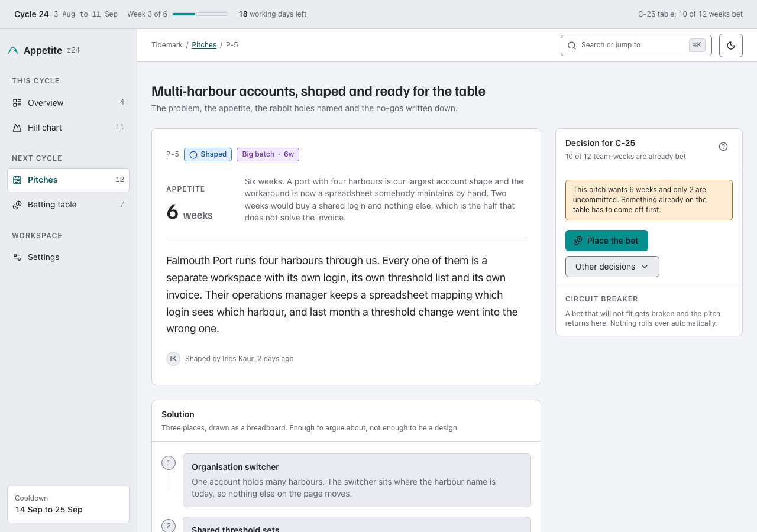
Task: Click the cycle week progress bar
Action: (x=200, y=14)
